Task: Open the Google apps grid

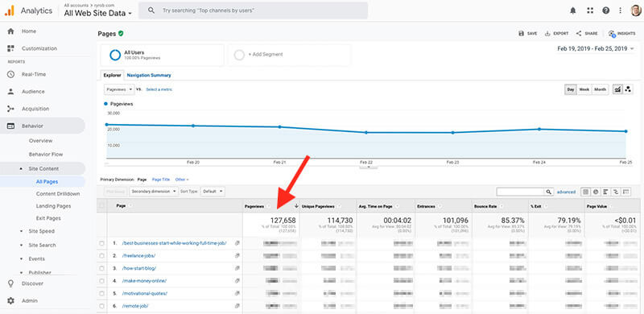Action: 590,10
